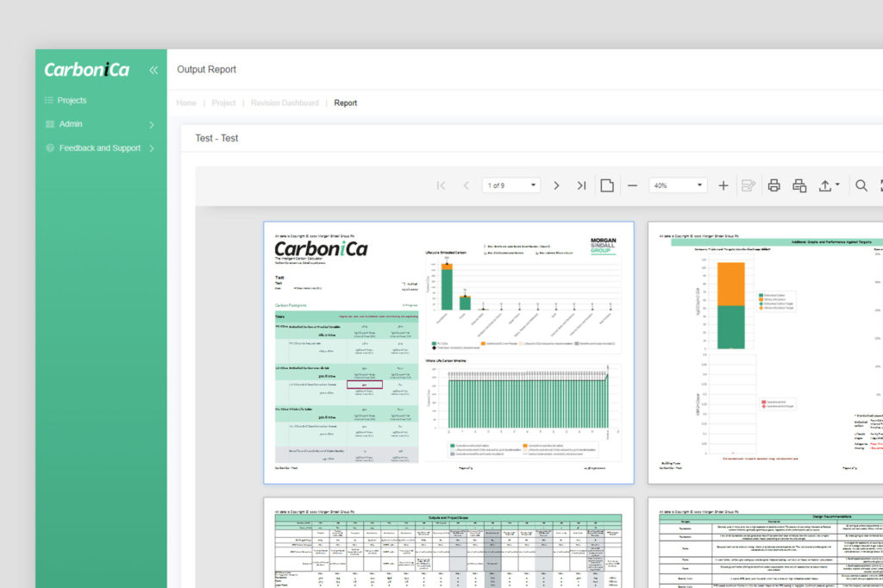The width and height of the screenshot is (883, 588).
Task: Click the Feedback and Support help icon
Action: tap(49, 148)
